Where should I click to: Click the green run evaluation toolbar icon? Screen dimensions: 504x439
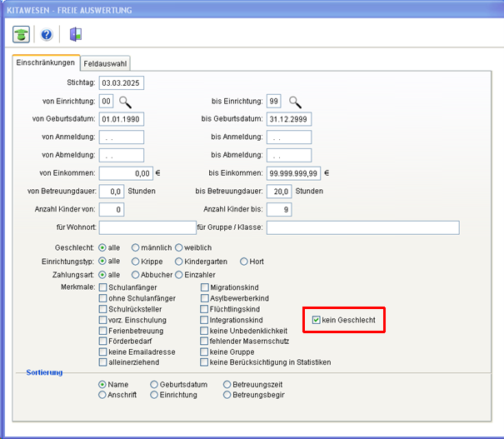21,34
